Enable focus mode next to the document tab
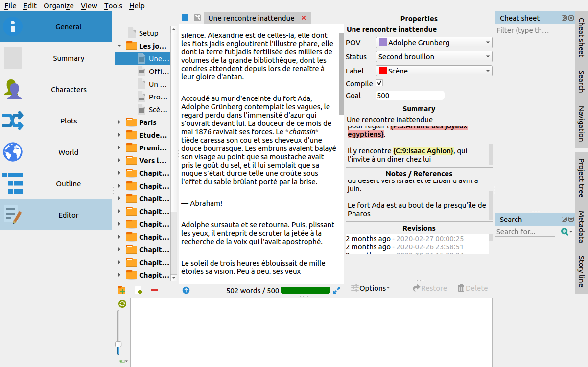 (197, 17)
